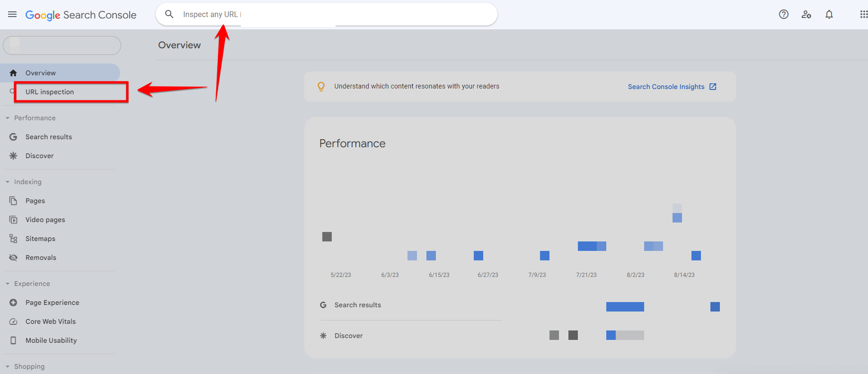
Task: Click the 5/22/23 date label on chart
Action: tap(341, 275)
